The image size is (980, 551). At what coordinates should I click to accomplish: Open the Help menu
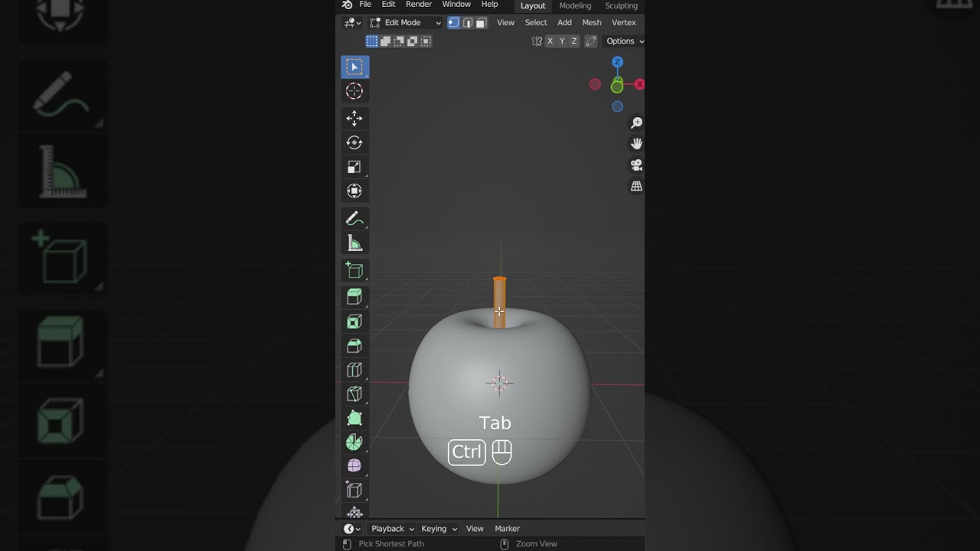490,5
